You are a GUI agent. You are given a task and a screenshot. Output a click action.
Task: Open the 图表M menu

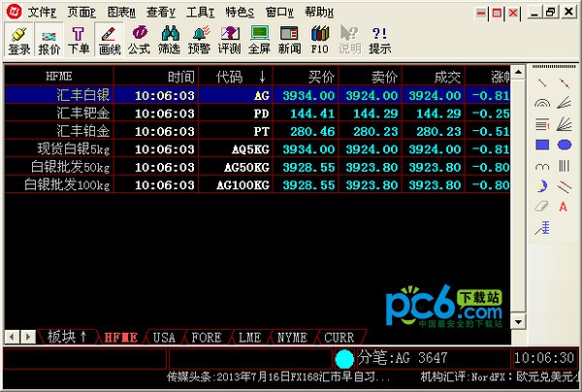coord(121,13)
